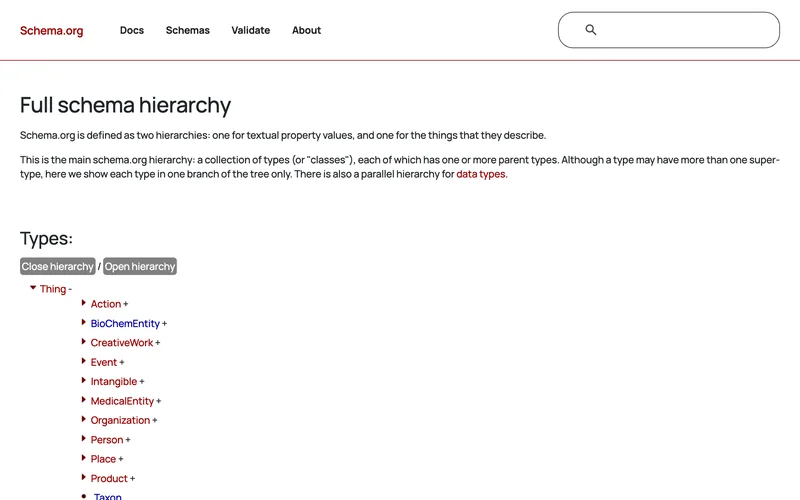Click the plus sign after Organization

coord(155,420)
